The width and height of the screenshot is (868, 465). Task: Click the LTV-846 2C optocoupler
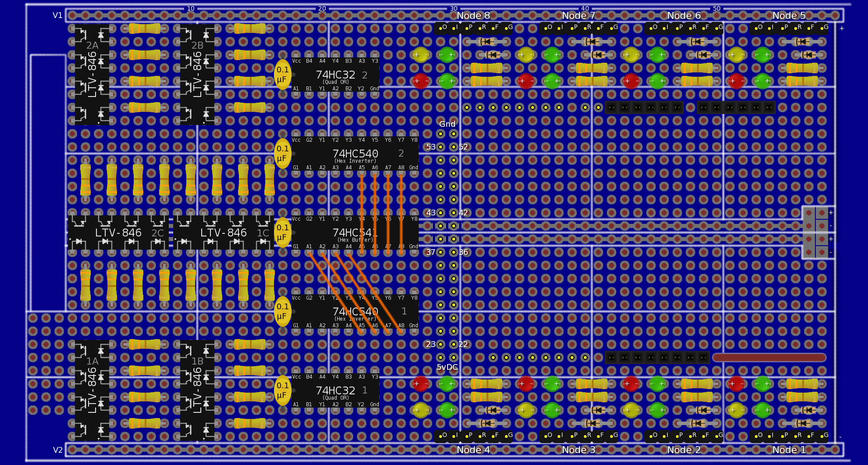(118, 232)
